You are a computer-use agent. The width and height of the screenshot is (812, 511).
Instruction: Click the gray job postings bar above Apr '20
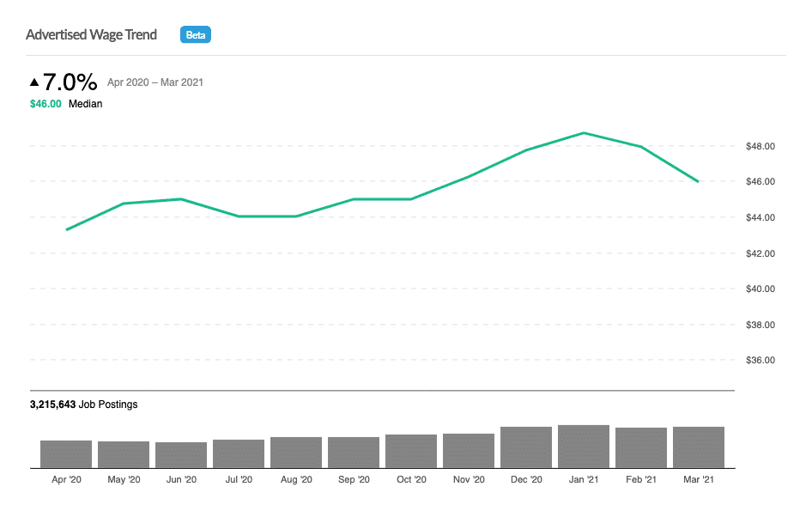pos(66,453)
